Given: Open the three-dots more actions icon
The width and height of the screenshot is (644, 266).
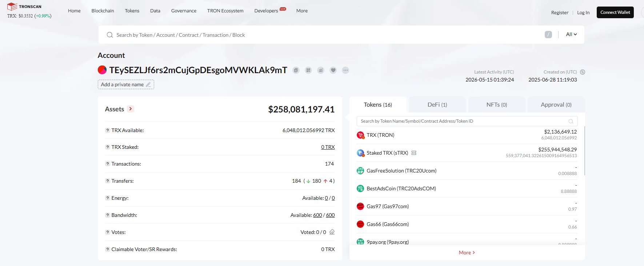Looking at the screenshot, I should coord(345,70).
